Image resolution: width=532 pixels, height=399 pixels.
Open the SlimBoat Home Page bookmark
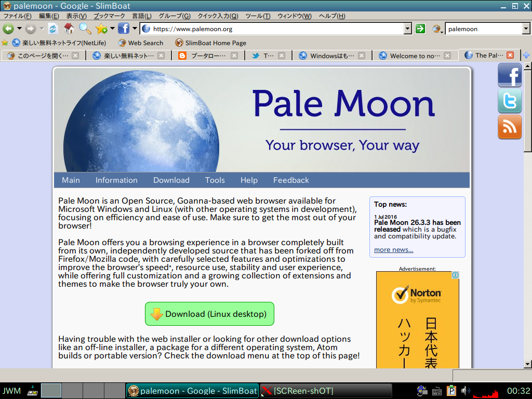211,43
